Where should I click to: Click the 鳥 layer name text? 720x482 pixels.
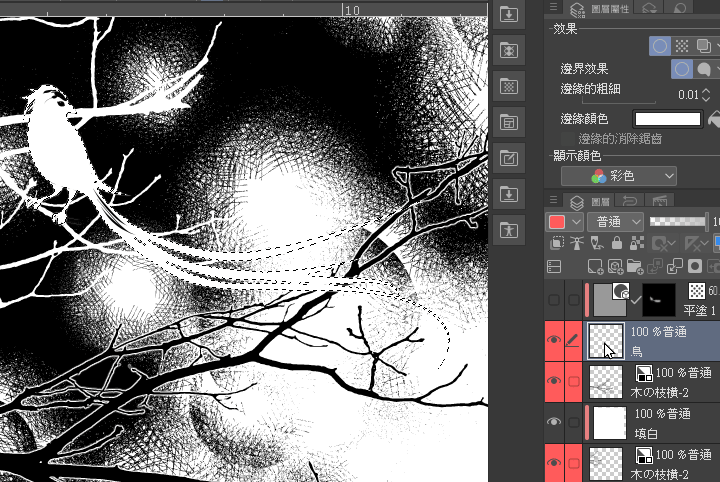point(636,352)
